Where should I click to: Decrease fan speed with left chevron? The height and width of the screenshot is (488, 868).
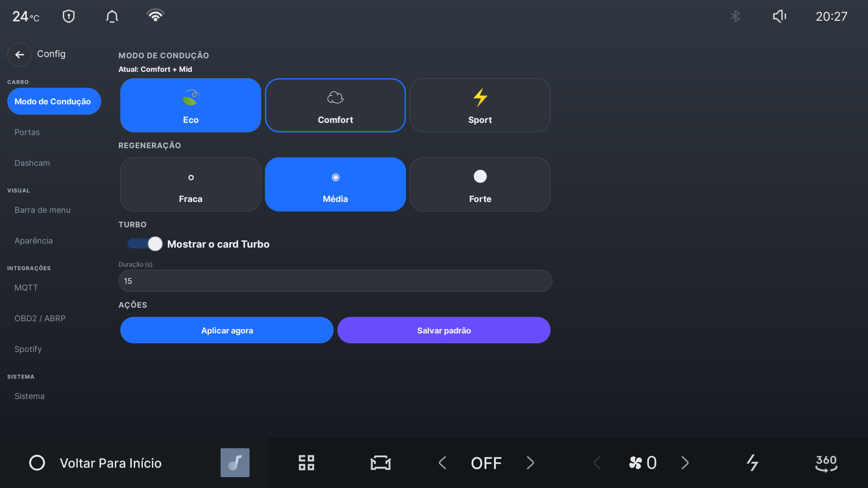[x=597, y=463]
